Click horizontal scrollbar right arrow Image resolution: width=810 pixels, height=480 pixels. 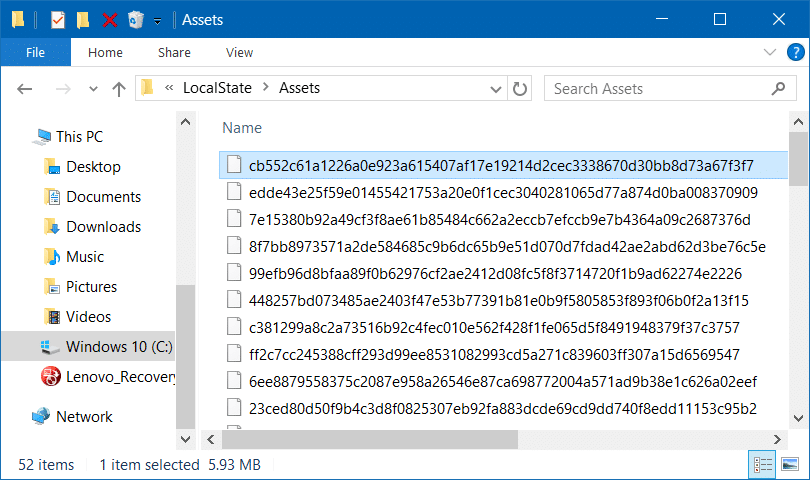pyautogui.click(x=777, y=439)
